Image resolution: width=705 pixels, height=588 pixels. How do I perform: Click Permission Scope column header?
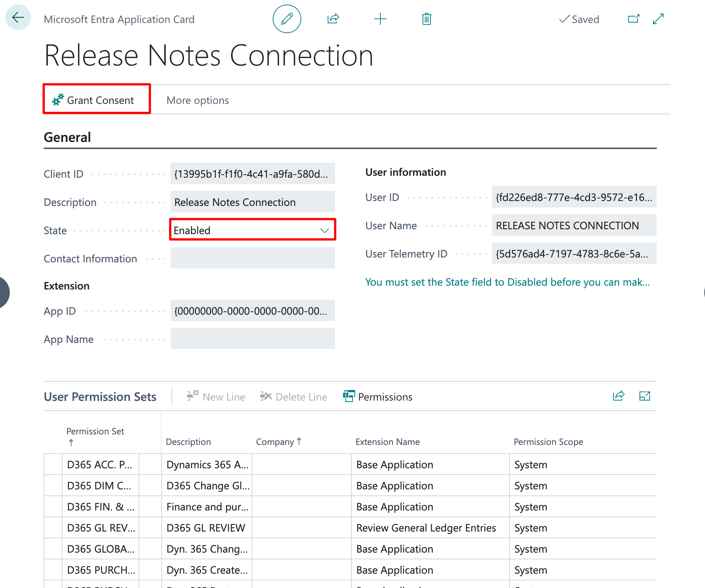[548, 442]
